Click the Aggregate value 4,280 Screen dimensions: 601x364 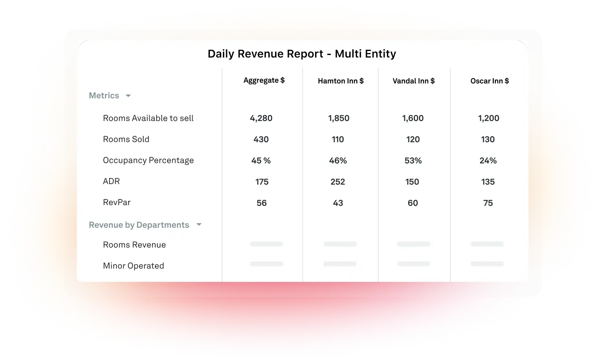[x=261, y=118]
